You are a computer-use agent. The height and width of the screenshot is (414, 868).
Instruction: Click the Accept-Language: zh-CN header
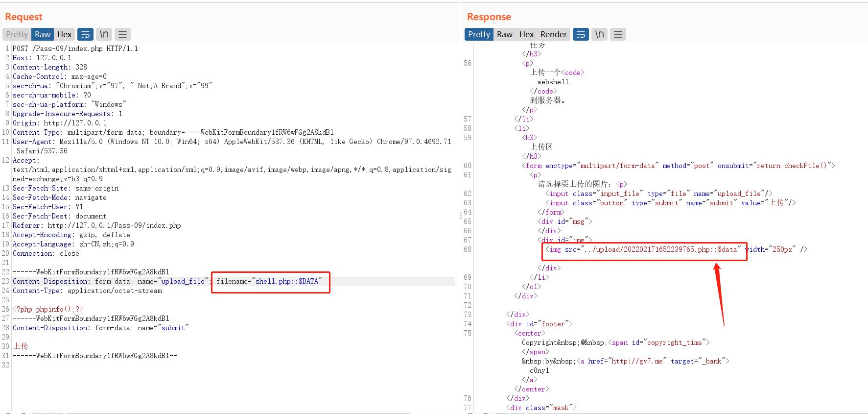pos(73,244)
